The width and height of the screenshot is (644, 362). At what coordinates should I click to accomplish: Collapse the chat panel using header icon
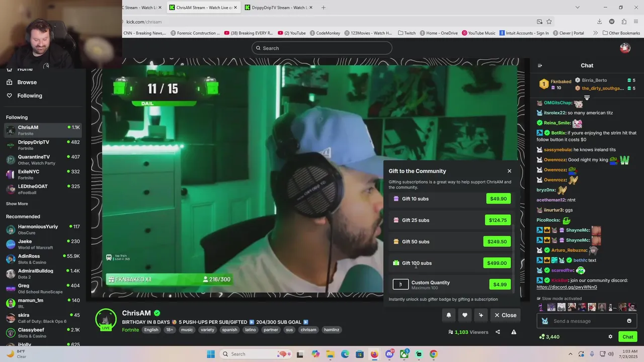point(540,65)
